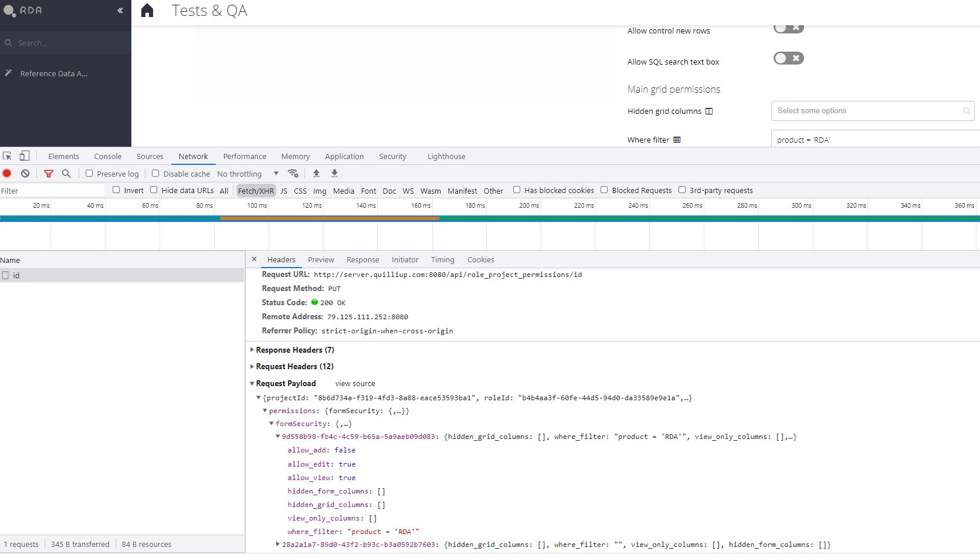This screenshot has width=980, height=554.
Task: Open network conditions wifi icon
Action: 293,173
